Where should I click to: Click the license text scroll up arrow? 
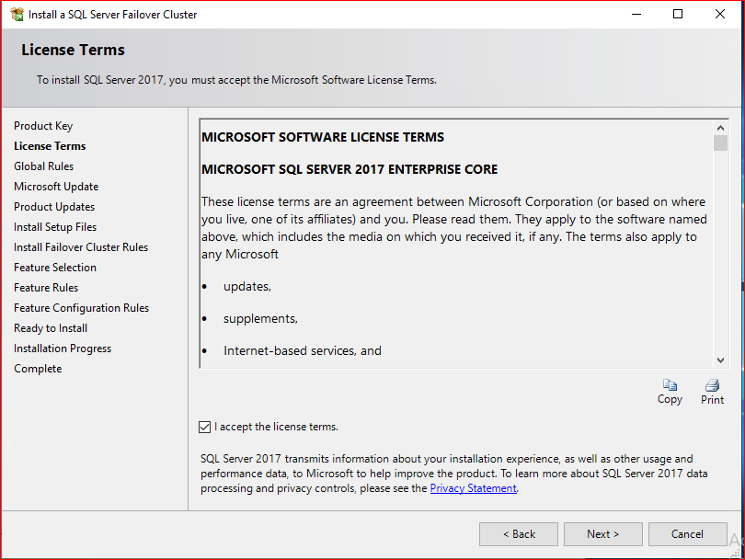pos(720,128)
